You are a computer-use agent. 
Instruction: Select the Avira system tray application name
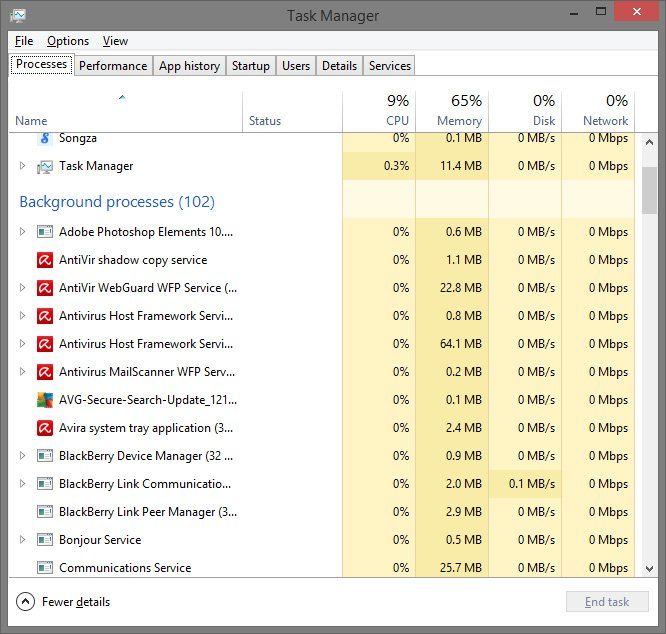point(146,428)
